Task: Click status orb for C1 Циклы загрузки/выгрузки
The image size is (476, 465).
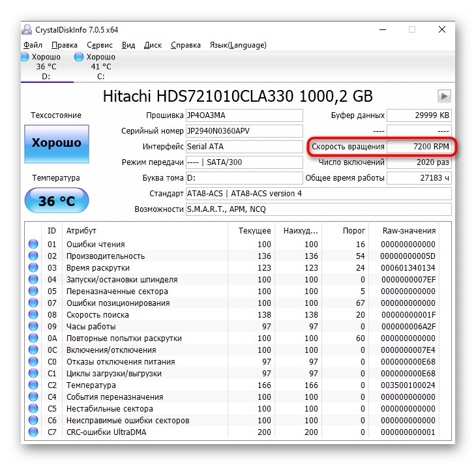Action: (33, 373)
